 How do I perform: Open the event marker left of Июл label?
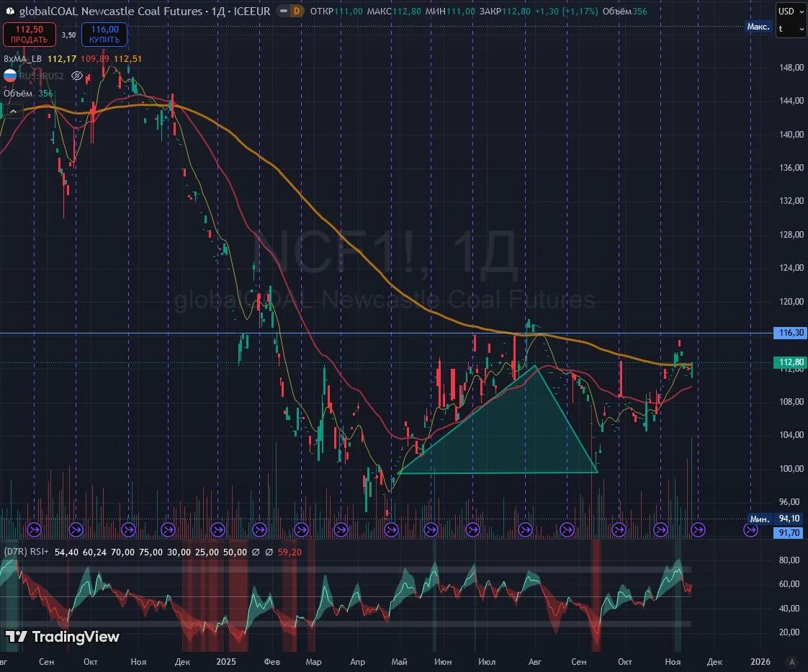[x=472, y=529]
